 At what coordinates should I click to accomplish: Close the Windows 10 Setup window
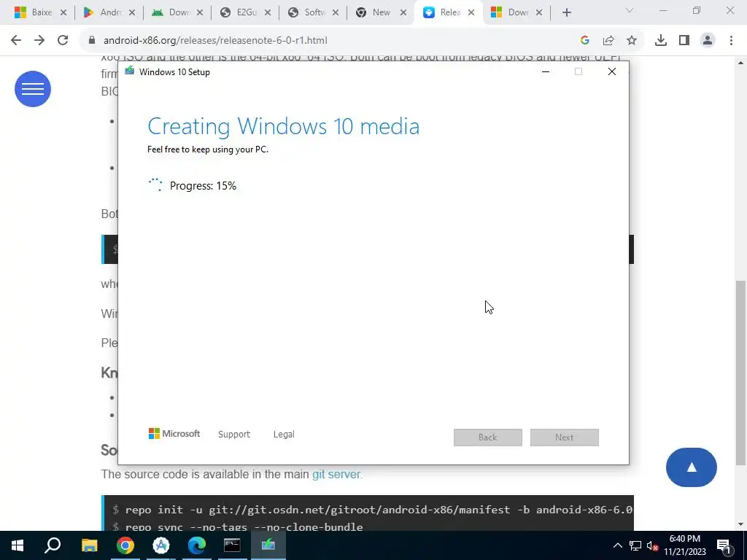tap(612, 72)
